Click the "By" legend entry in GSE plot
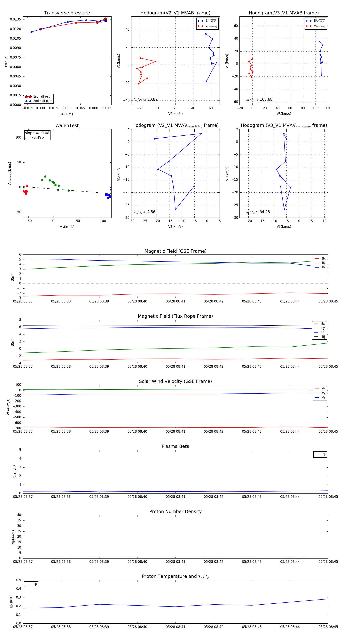Screen dimensions: 351x644 coord(320,263)
